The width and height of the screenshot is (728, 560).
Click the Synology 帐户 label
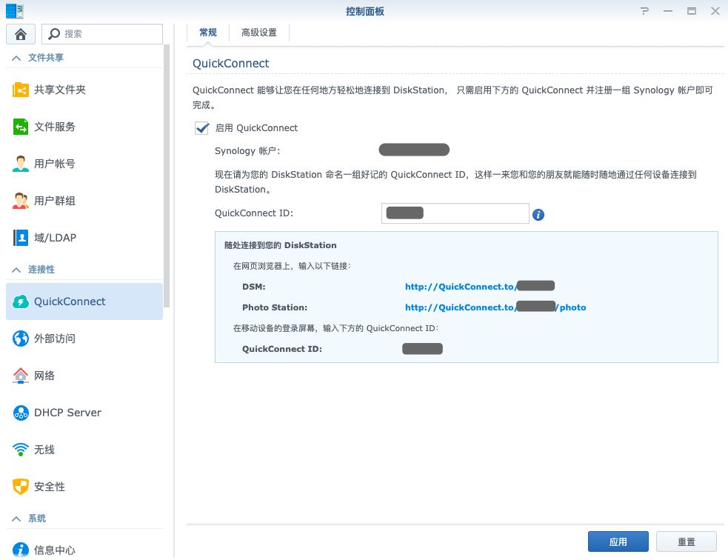coord(247,151)
